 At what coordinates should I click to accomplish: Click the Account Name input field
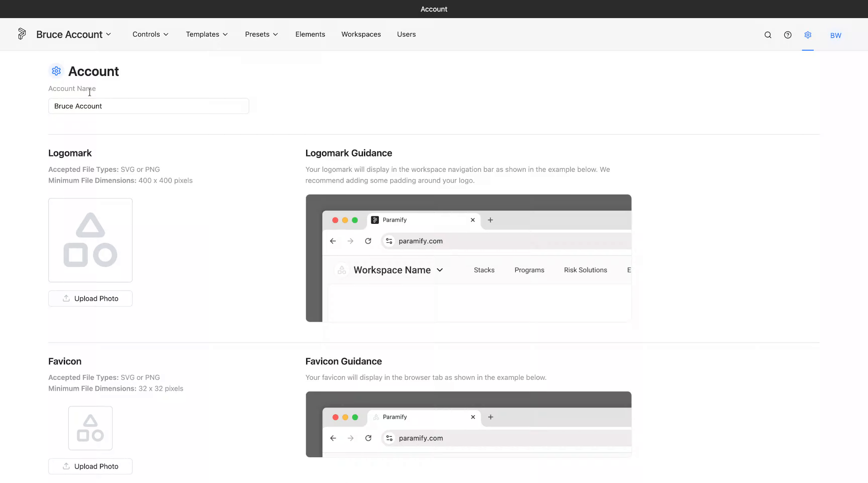[x=149, y=106]
